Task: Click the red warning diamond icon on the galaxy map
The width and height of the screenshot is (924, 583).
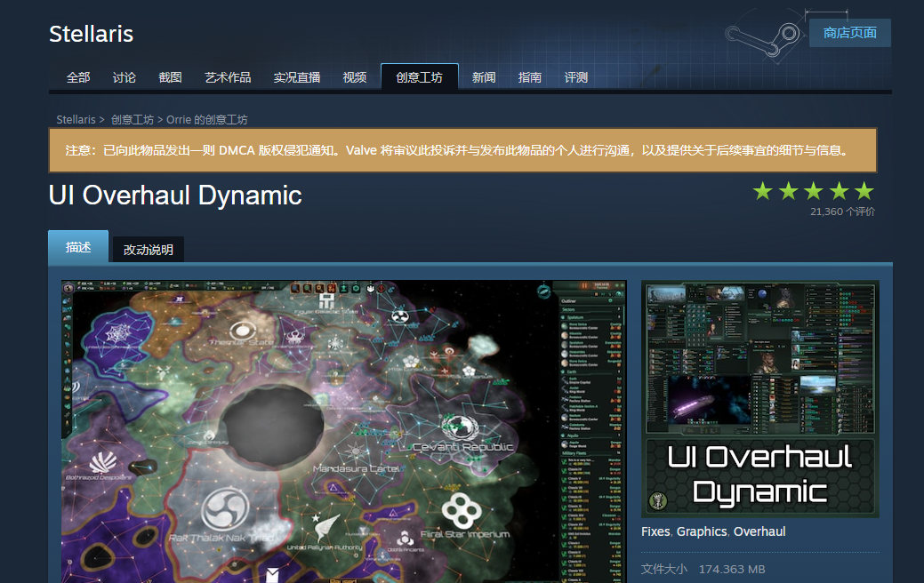Action: [x=382, y=291]
